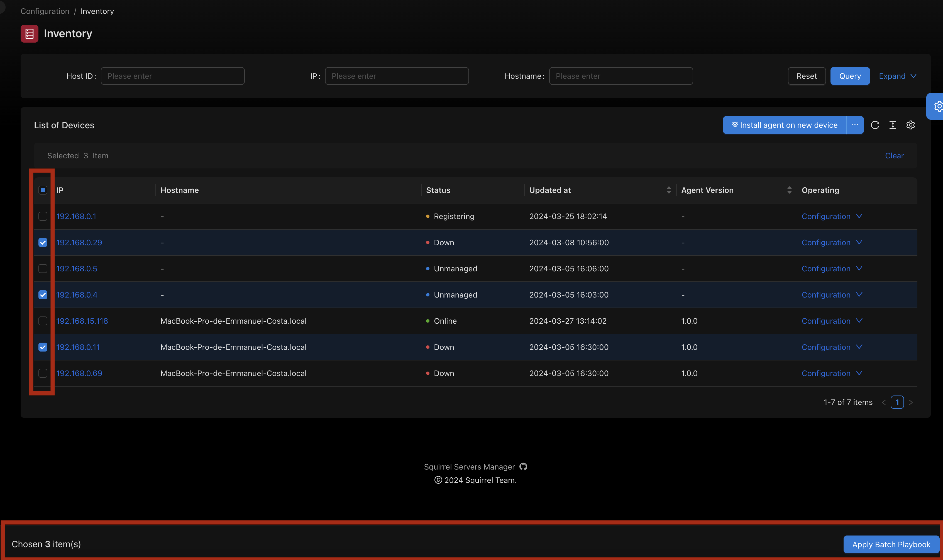This screenshot has height=560, width=943.
Task: Click hostname cell in 192.168.0.69 row
Action: tap(233, 373)
